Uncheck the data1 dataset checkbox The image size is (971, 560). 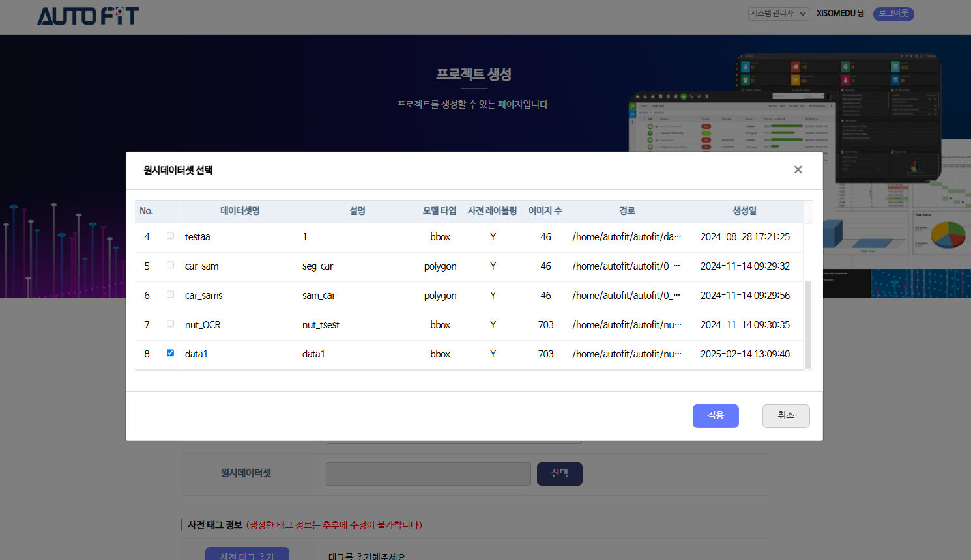170,353
